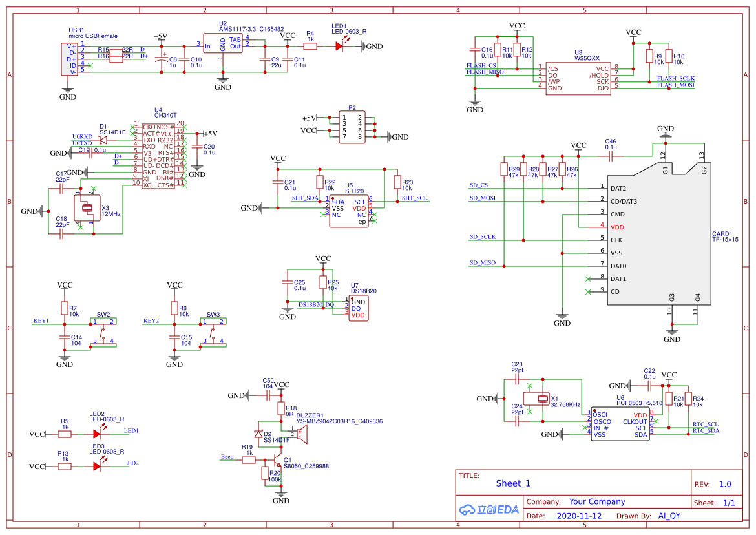Select the TF card socket CARD1
Image resolution: width=756 pixels, height=535 pixels.
click(x=659, y=233)
